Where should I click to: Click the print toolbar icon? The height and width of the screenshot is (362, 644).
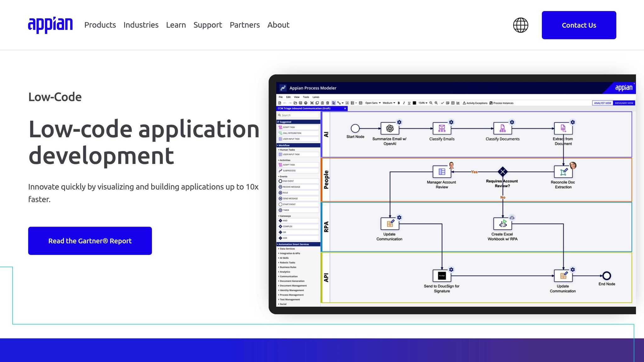306,103
